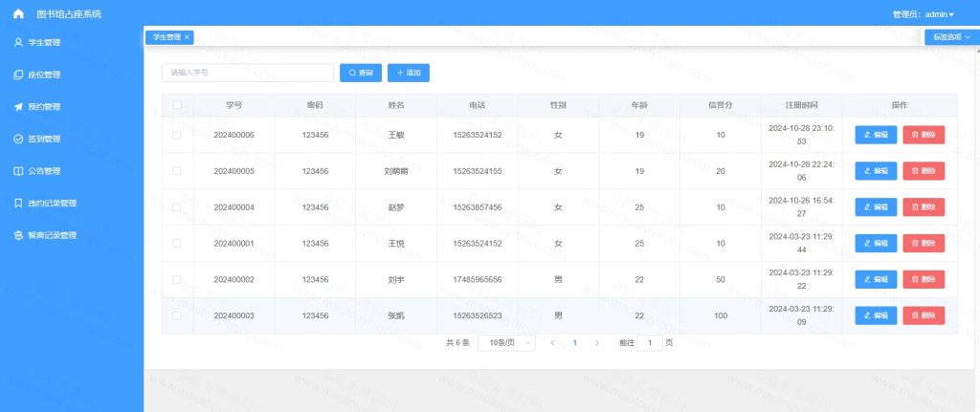Delete student 王悦 record
The width and height of the screenshot is (980, 412).
[924, 244]
